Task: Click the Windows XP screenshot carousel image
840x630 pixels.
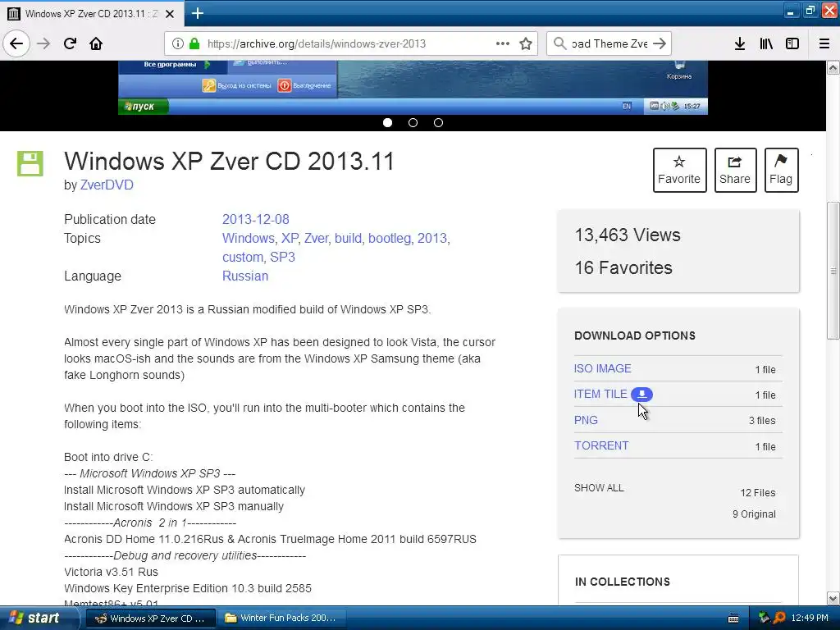Action: point(413,87)
